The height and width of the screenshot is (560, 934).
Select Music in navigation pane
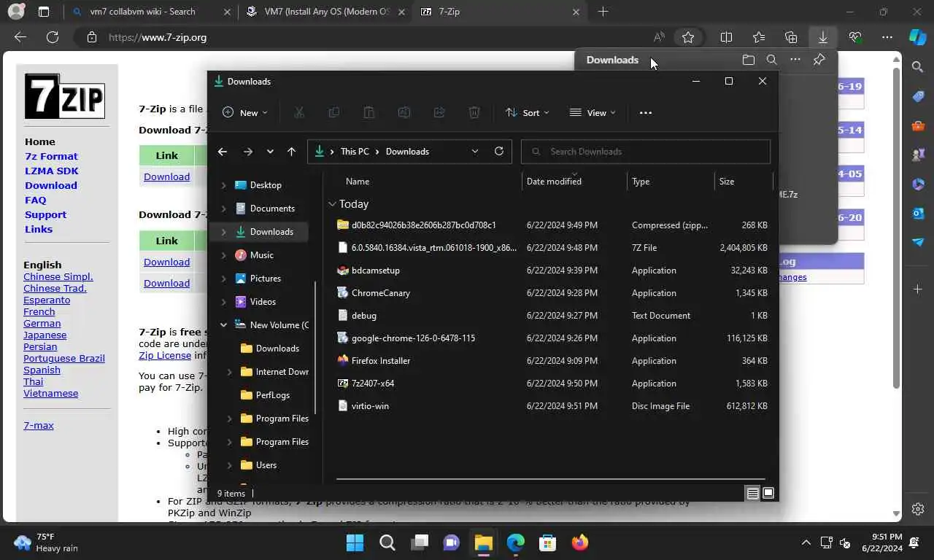click(261, 255)
